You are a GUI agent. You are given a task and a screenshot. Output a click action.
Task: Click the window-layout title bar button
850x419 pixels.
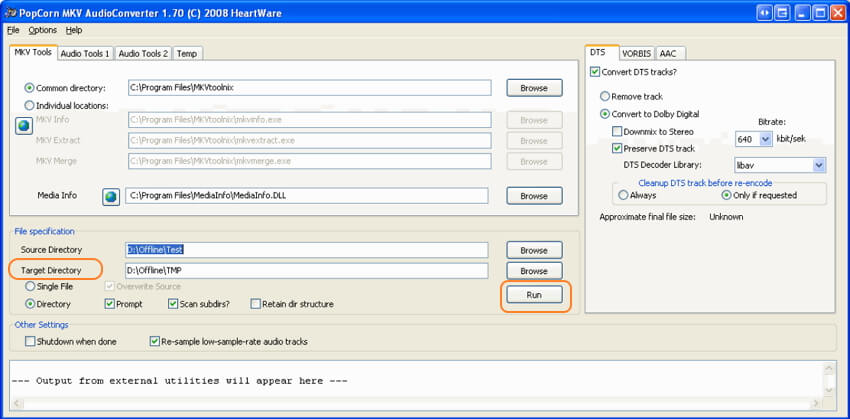(782, 13)
